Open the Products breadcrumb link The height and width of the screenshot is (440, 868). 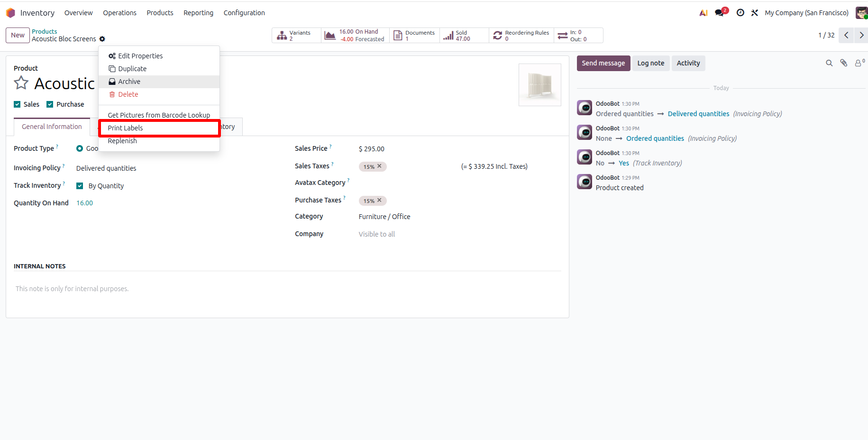[x=45, y=31]
